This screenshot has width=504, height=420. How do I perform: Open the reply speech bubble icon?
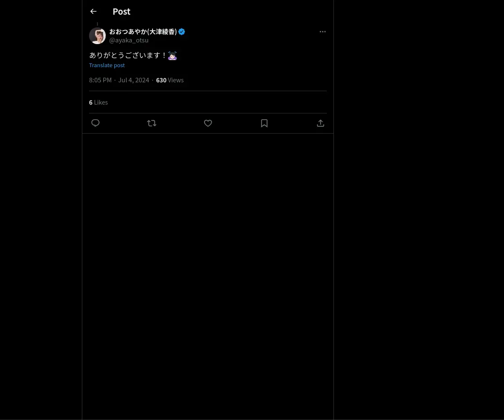(95, 123)
